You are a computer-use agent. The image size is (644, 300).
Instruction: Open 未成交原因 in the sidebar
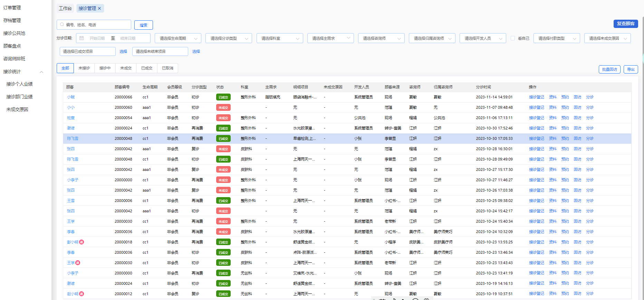click(17, 109)
